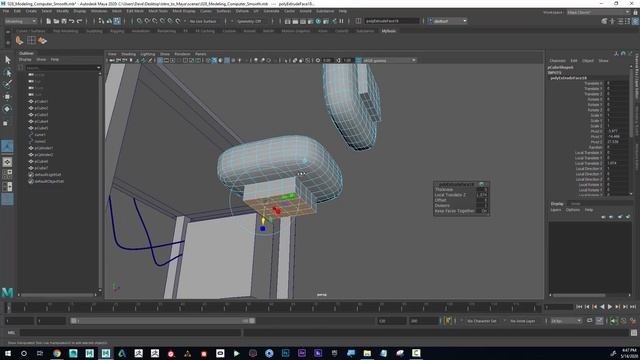
Task: Open the 24 fps frame rate dropdown
Action: coord(566,321)
